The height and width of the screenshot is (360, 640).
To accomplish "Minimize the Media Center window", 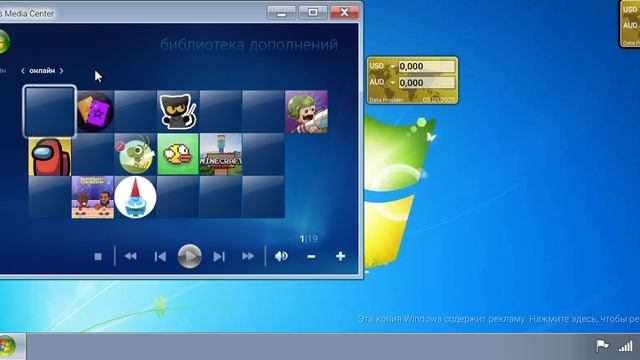I will [x=281, y=13].
